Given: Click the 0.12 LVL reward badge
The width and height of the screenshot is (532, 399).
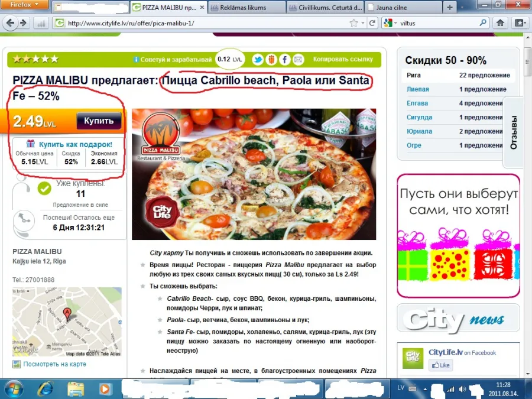Looking at the screenshot, I should point(230,59).
